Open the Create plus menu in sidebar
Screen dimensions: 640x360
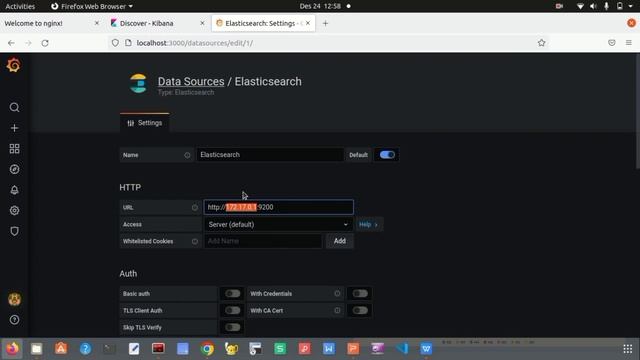click(14, 128)
